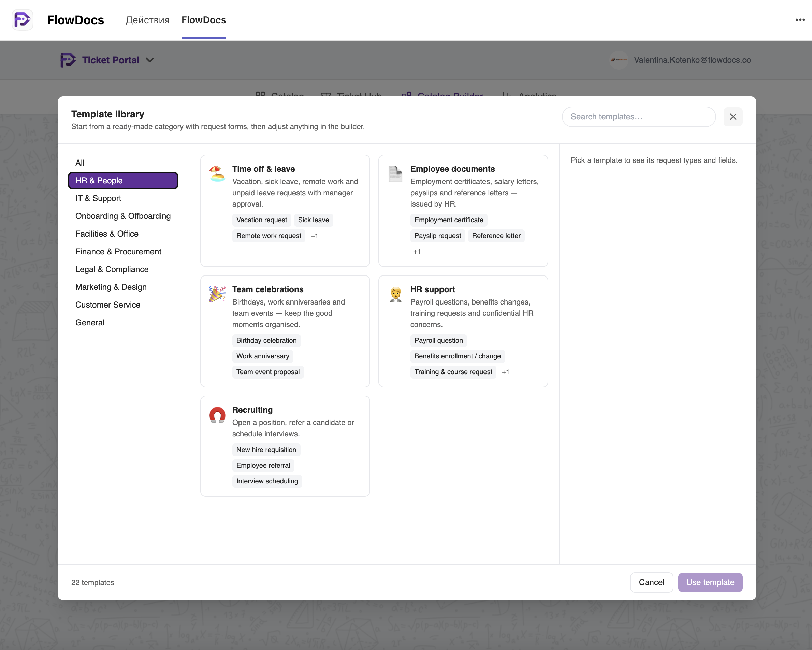Click the Remote work request tag
This screenshot has height=650, width=812.
269,236
